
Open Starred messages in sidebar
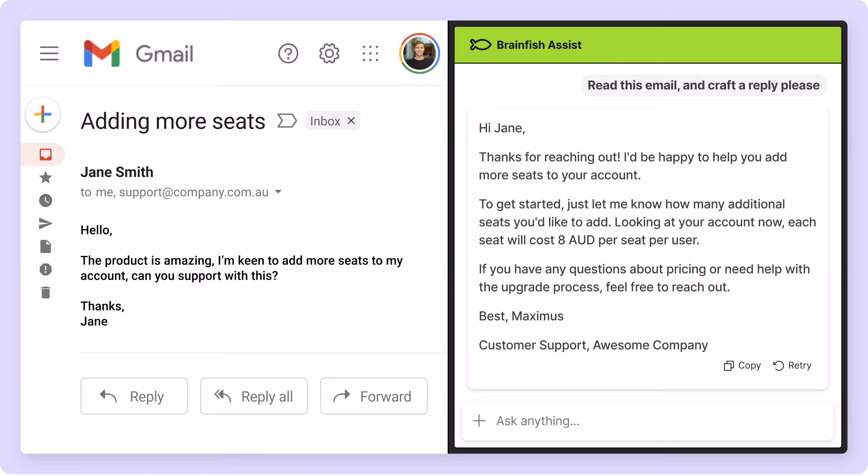pyautogui.click(x=46, y=177)
